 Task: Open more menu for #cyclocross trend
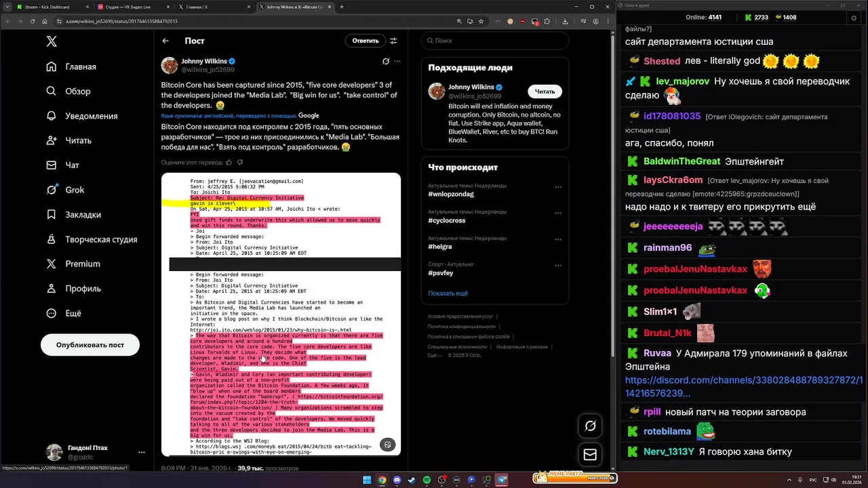(558, 213)
